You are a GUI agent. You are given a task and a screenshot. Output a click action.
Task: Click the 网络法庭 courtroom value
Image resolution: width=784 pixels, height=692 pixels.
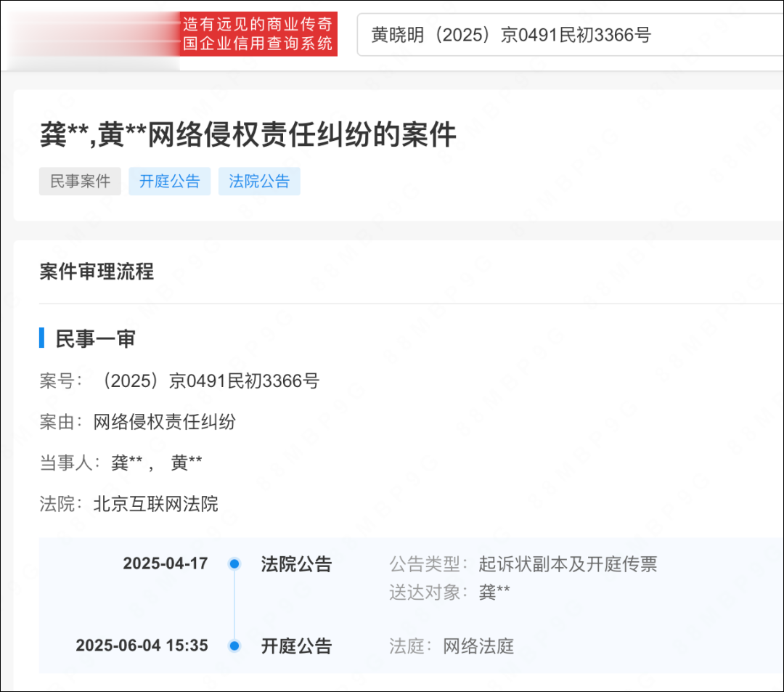[x=478, y=646]
